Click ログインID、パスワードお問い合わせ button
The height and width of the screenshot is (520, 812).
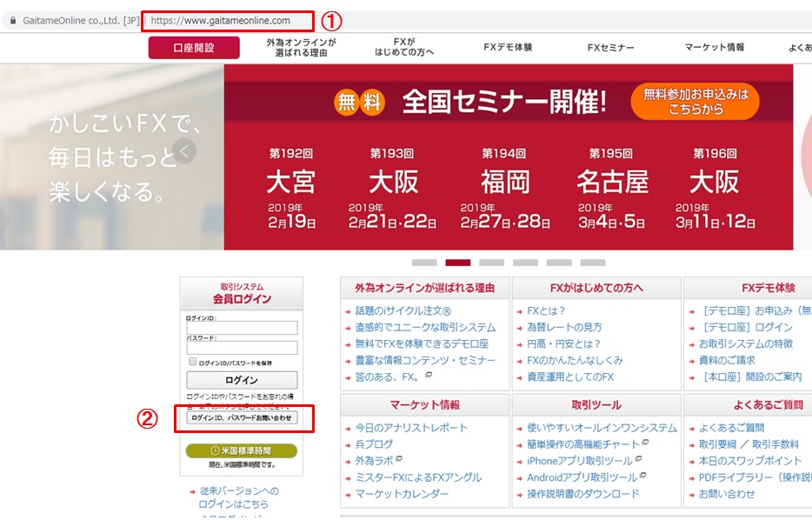[x=242, y=417]
